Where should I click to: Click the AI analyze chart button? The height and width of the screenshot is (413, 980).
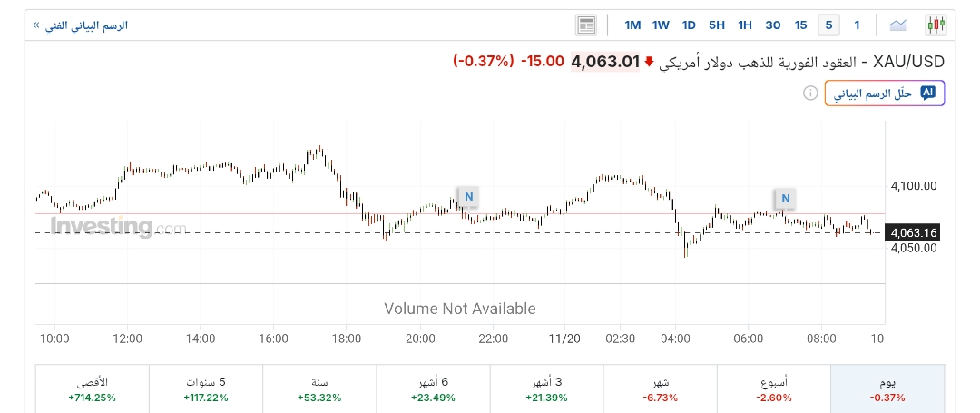[885, 93]
